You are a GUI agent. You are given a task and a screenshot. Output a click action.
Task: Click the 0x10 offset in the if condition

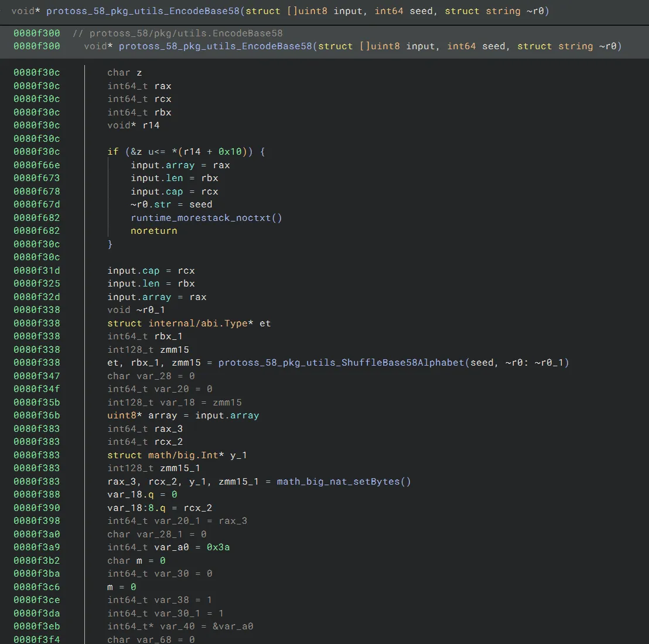point(230,152)
